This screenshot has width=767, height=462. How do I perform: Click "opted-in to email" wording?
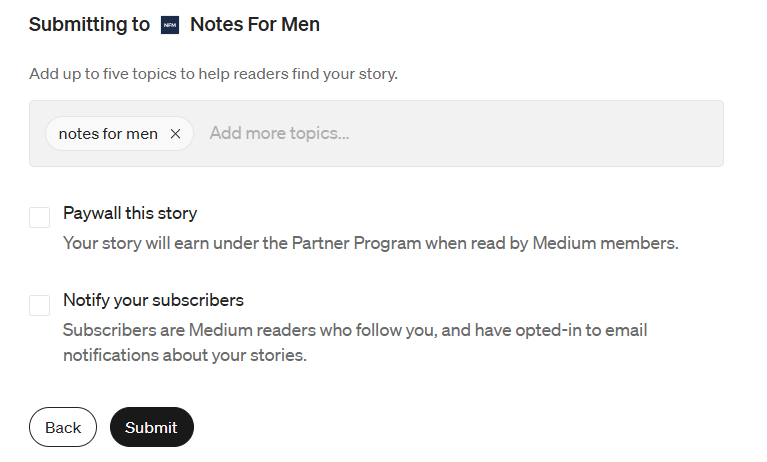click(581, 330)
